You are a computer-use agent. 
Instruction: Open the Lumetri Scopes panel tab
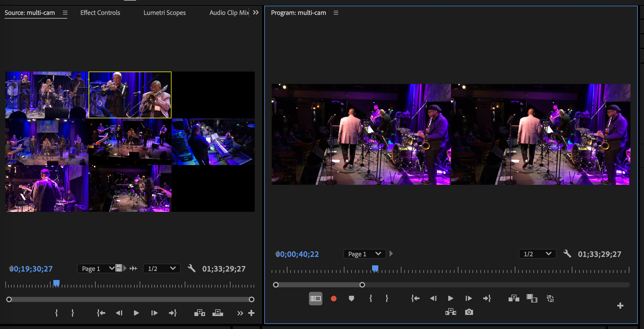pyautogui.click(x=165, y=13)
